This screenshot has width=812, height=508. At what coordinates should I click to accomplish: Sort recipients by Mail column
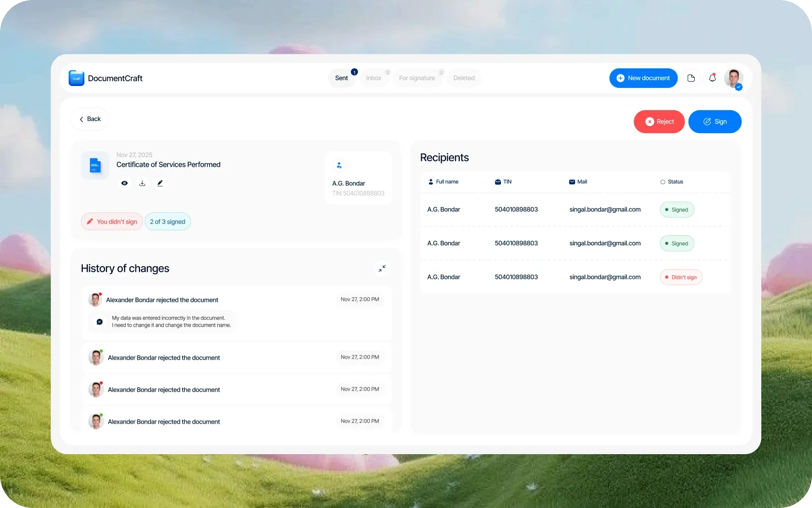[x=578, y=182]
